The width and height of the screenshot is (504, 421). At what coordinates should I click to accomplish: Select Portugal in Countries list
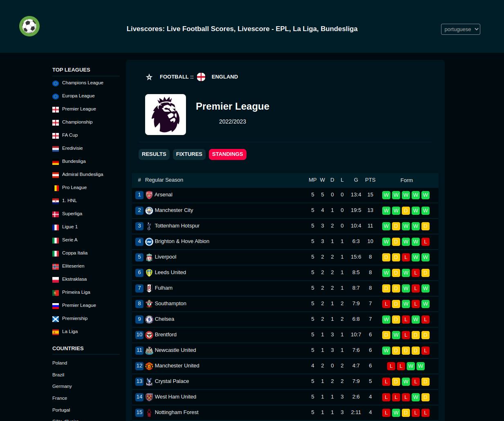click(x=61, y=410)
